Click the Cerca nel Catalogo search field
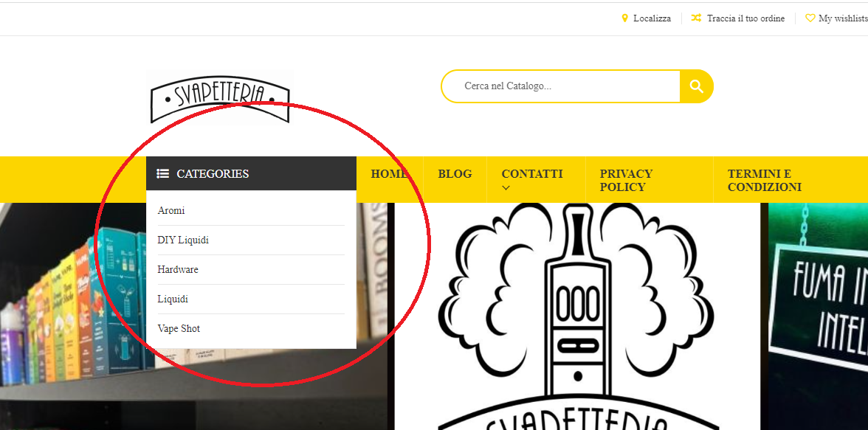Viewport: 868px width, 430px height. point(561,86)
